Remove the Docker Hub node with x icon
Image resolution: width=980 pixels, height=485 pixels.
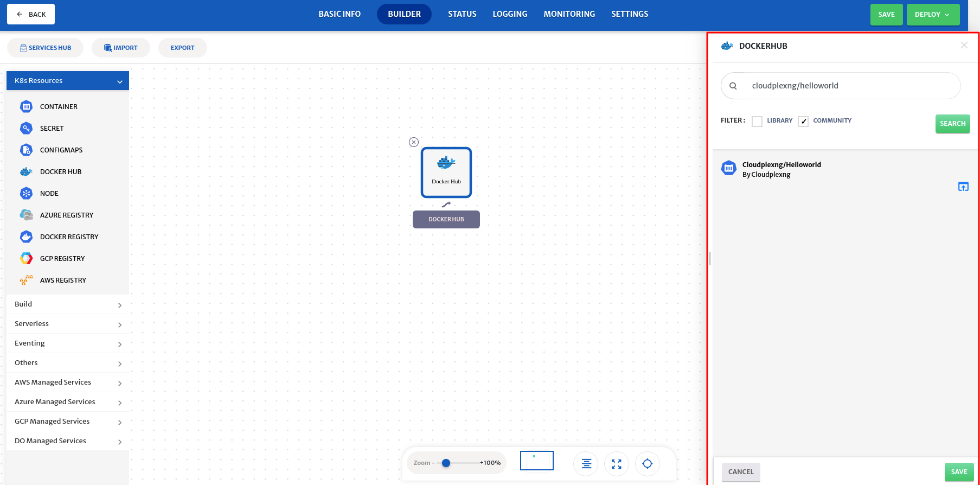414,142
